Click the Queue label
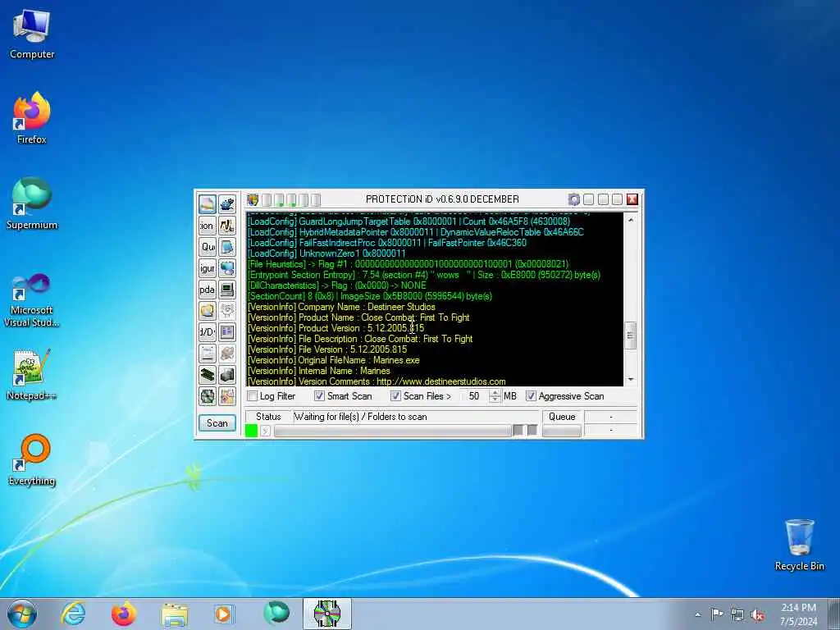Viewport: 840px width, 630px height. 562,417
